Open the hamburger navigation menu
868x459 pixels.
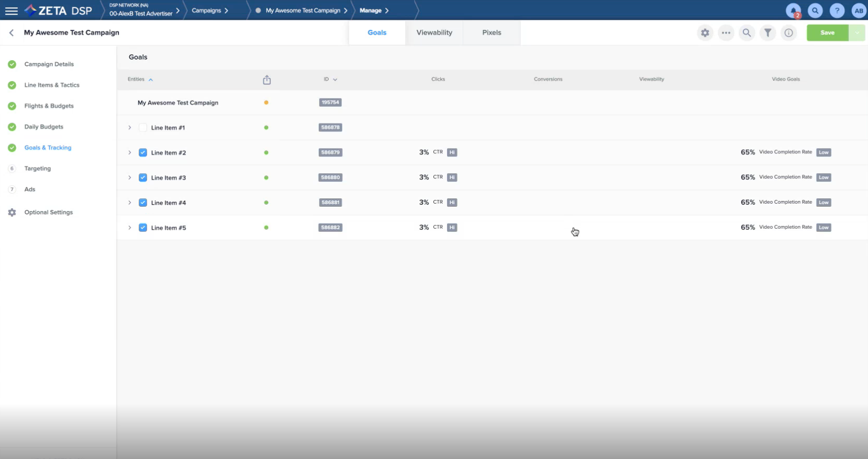pos(11,10)
